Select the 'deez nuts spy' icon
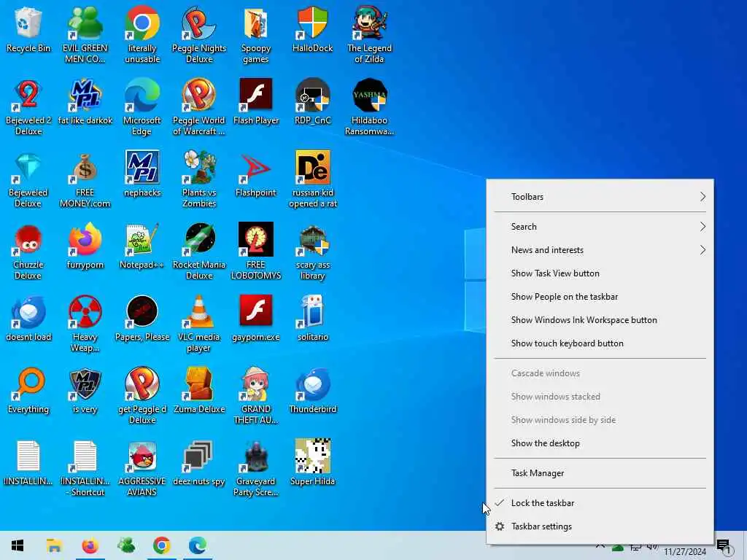 point(198,463)
